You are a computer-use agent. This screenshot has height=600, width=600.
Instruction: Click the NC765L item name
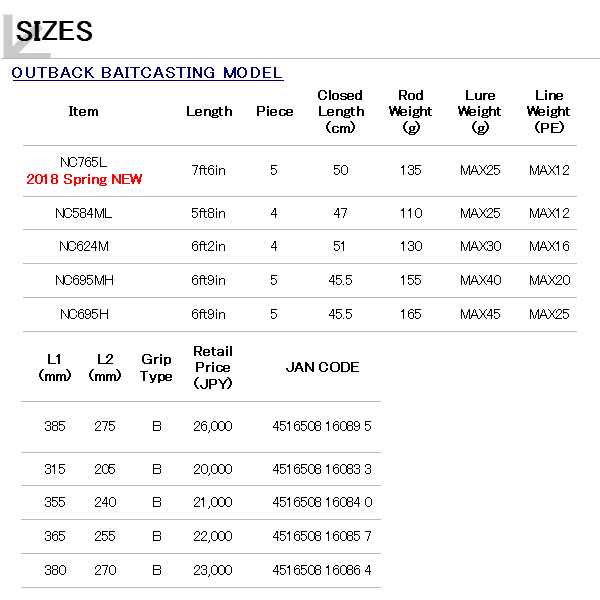click(x=83, y=162)
